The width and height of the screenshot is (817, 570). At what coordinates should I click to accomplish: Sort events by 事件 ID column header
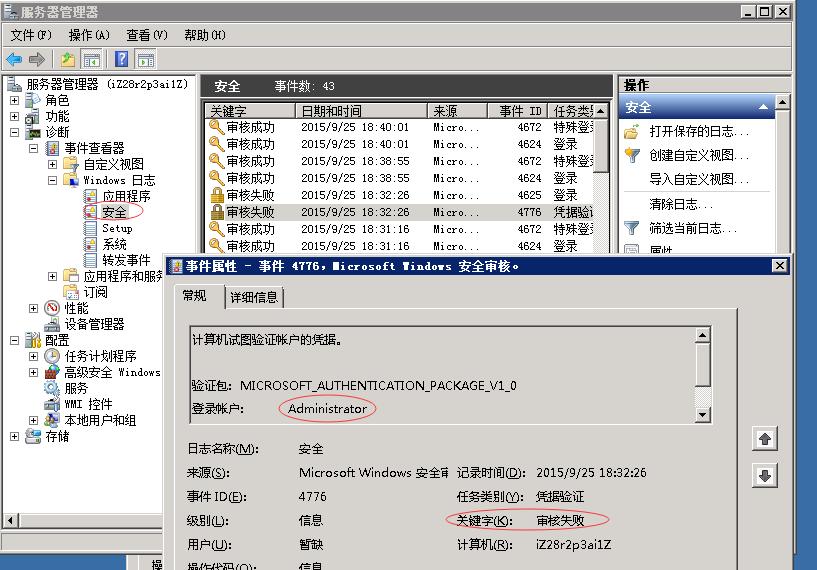point(517,110)
